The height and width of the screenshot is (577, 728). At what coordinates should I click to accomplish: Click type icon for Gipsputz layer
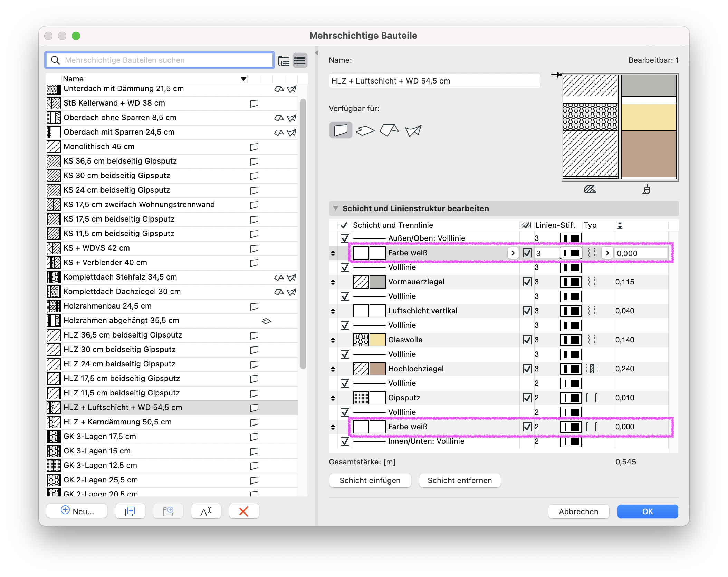point(592,398)
